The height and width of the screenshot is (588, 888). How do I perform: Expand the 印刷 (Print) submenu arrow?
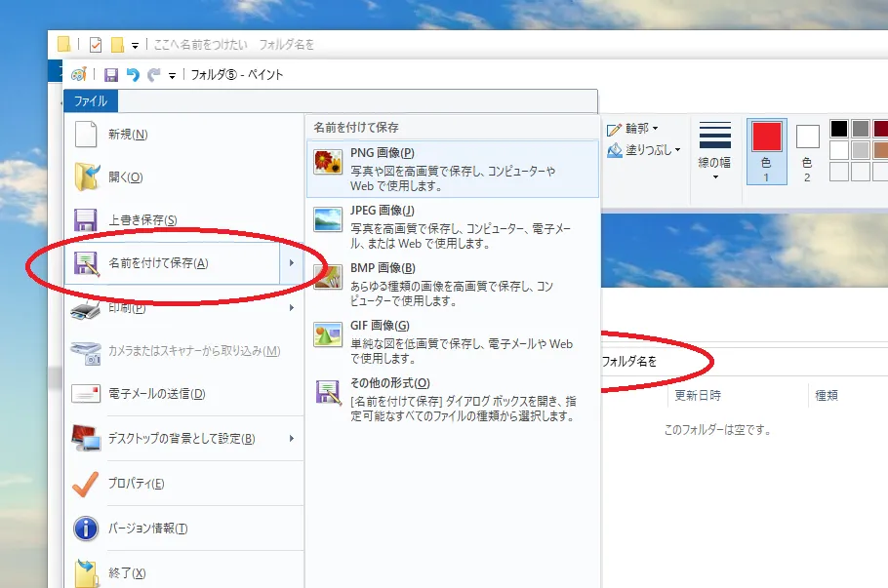click(292, 308)
